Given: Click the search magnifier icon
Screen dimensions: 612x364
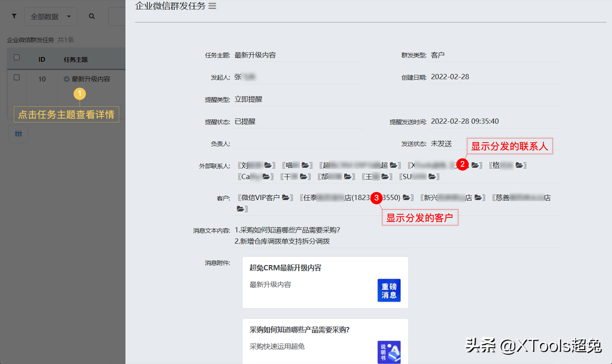Looking at the screenshot, I should (x=91, y=16).
